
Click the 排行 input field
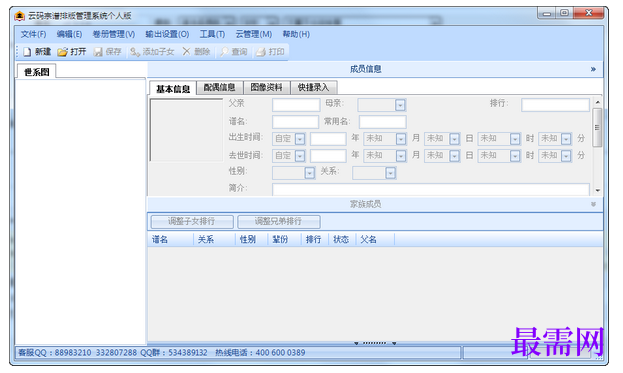click(x=555, y=105)
